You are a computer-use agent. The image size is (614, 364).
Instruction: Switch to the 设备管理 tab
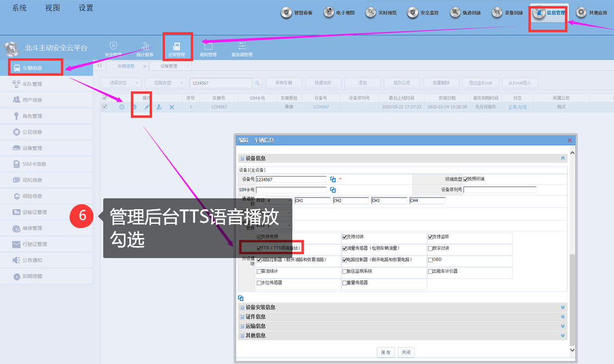coord(168,66)
